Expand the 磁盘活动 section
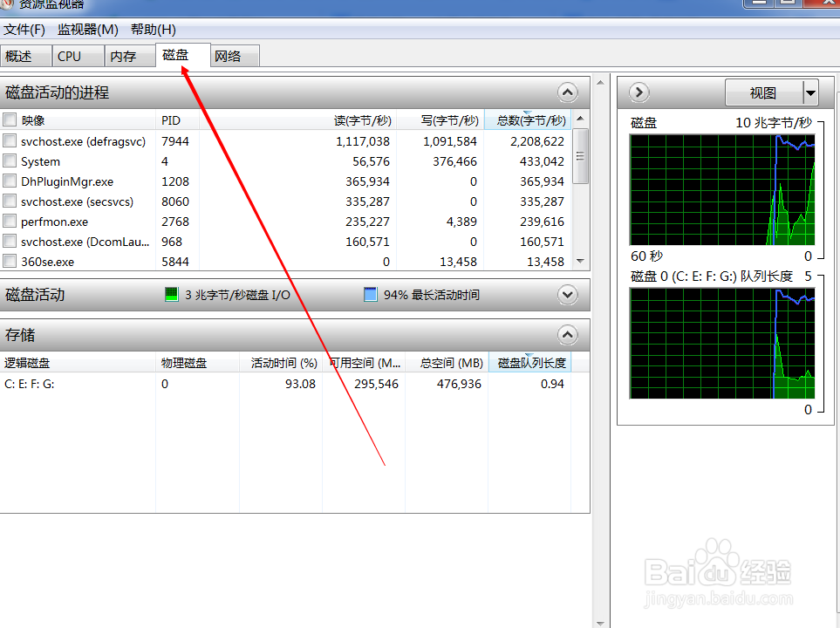 (x=567, y=295)
